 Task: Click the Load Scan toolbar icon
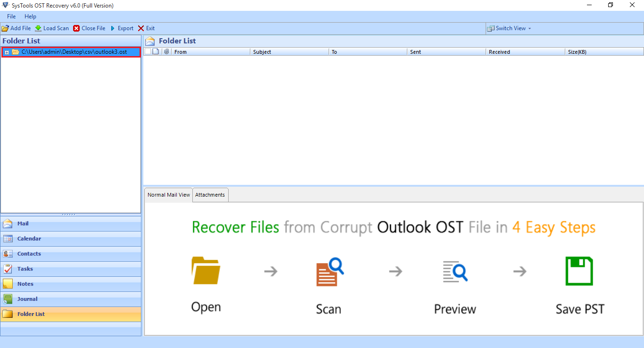38,28
